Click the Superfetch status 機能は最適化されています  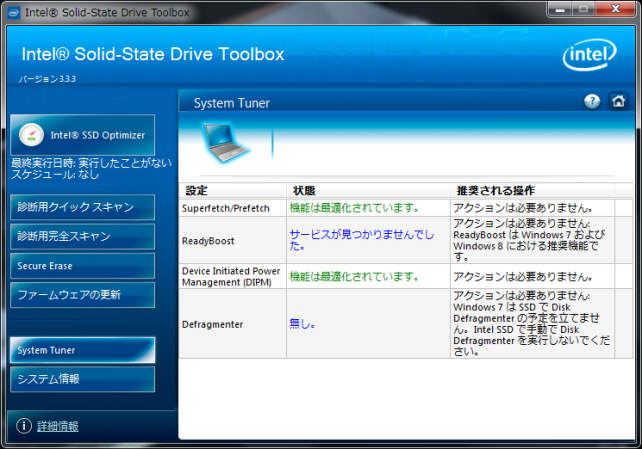point(354,208)
